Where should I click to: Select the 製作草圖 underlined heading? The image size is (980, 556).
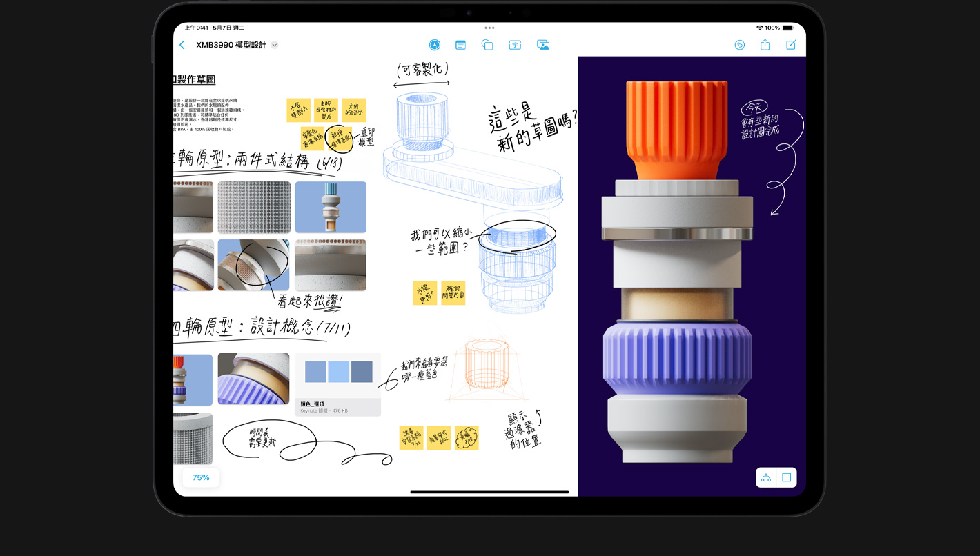click(x=195, y=80)
